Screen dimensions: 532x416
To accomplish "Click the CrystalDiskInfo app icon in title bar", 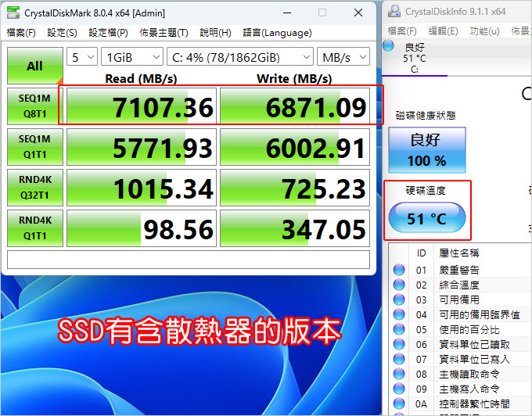I will click(394, 11).
